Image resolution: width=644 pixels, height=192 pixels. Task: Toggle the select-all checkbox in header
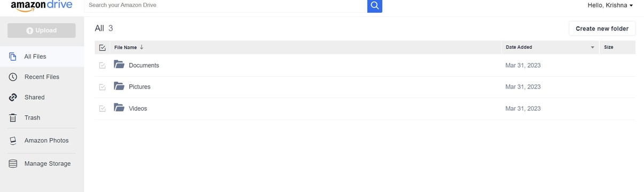coord(103,47)
